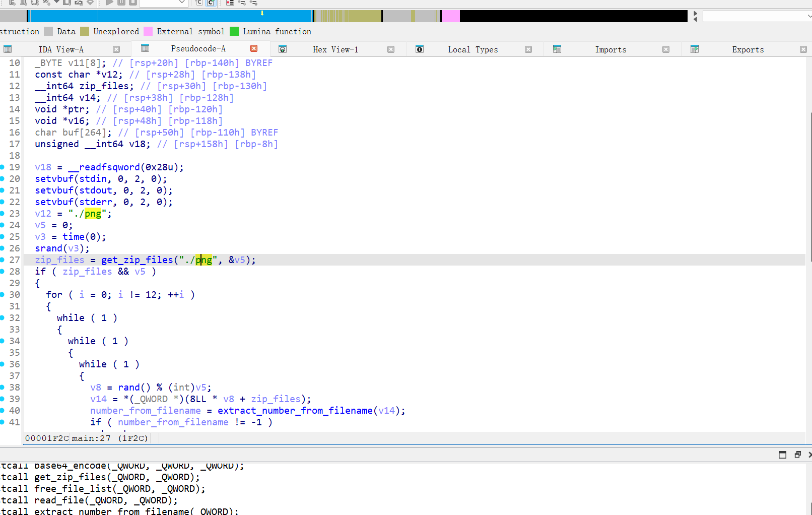
Task: Select char buf[264] declaration
Action: tap(73, 133)
